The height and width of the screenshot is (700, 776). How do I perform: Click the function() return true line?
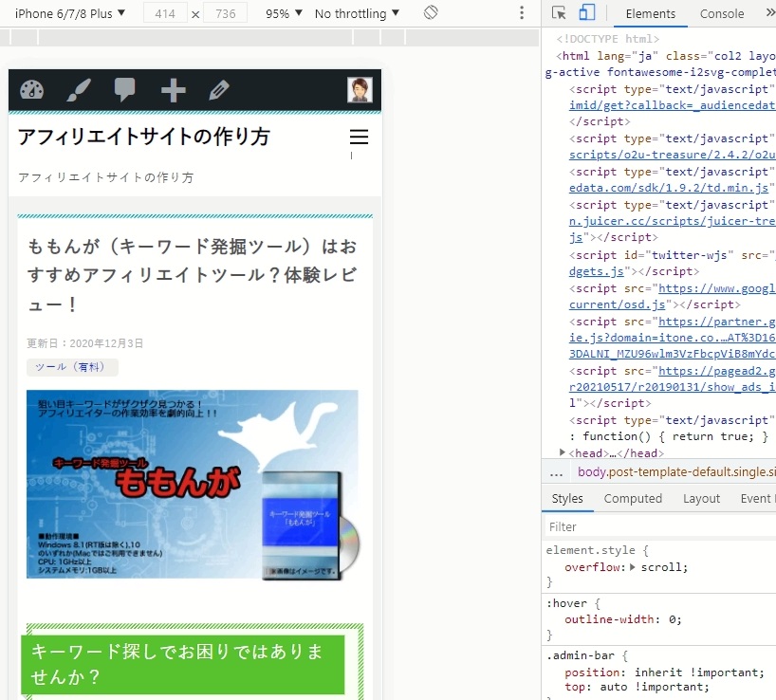tap(669, 436)
